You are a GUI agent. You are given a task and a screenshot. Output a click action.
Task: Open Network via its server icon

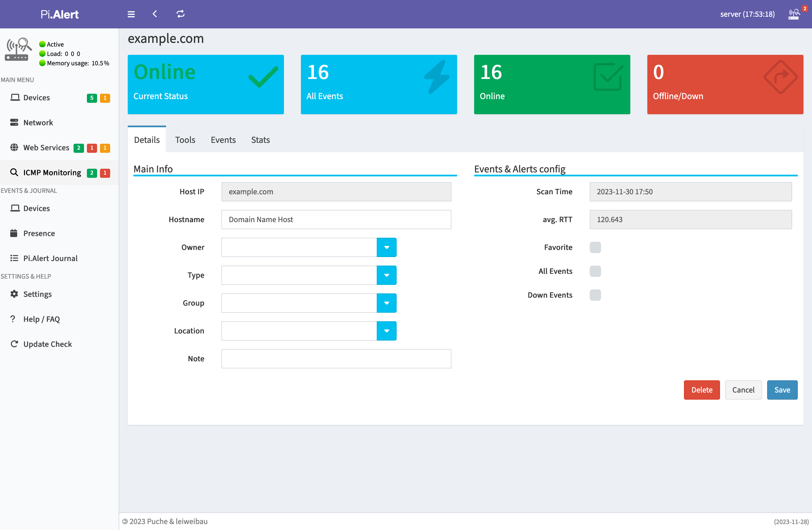coord(14,122)
